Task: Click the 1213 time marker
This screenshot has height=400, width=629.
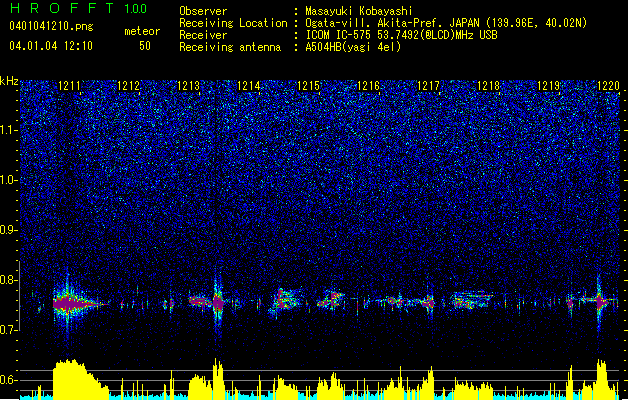Action: click(x=189, y=85)
